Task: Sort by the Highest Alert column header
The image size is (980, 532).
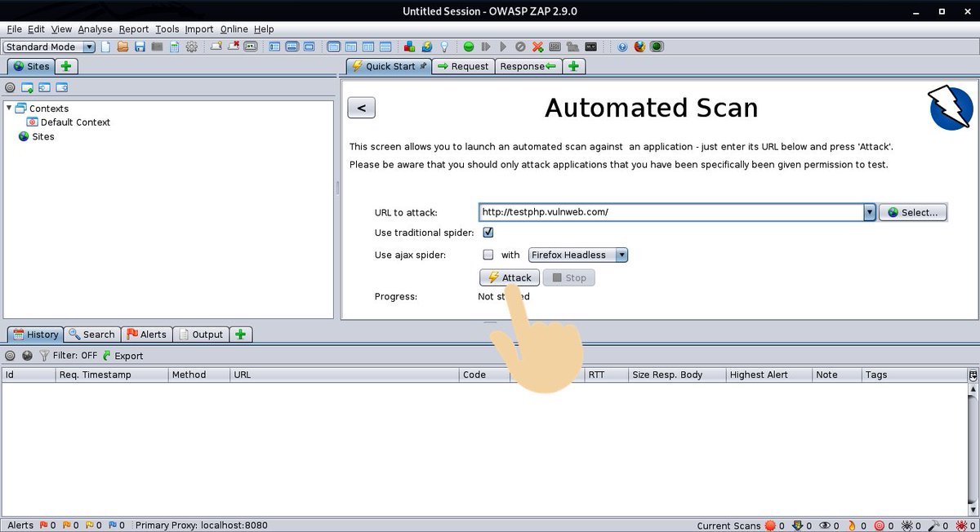Action: (x=769, y=375)
